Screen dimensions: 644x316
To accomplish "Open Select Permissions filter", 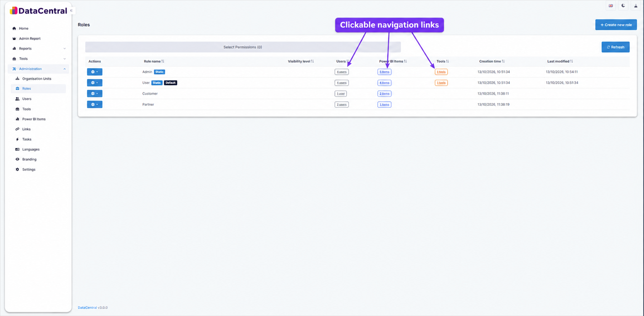I will coord(243,47).
